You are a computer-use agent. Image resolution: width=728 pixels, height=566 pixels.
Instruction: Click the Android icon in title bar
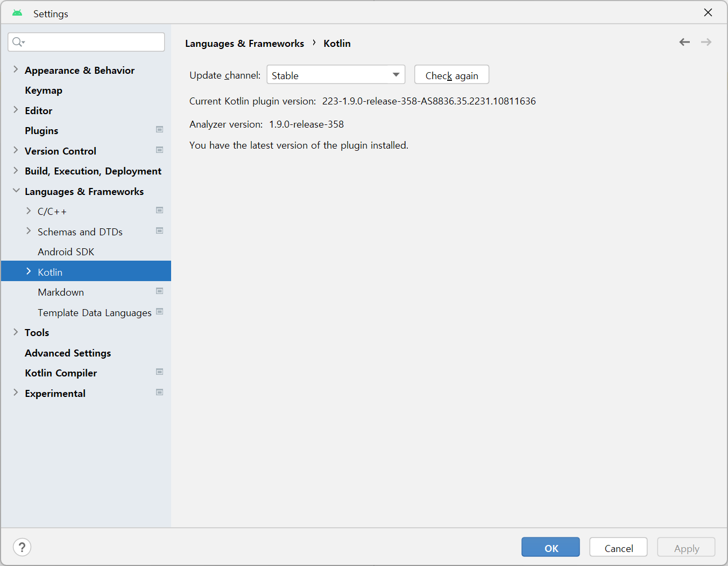pyautogui.click(x=17, y=13)
